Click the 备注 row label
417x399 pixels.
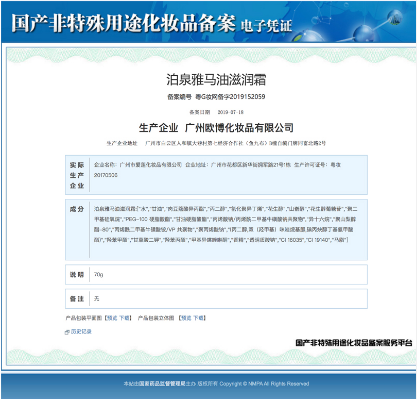tap(77, 299)
